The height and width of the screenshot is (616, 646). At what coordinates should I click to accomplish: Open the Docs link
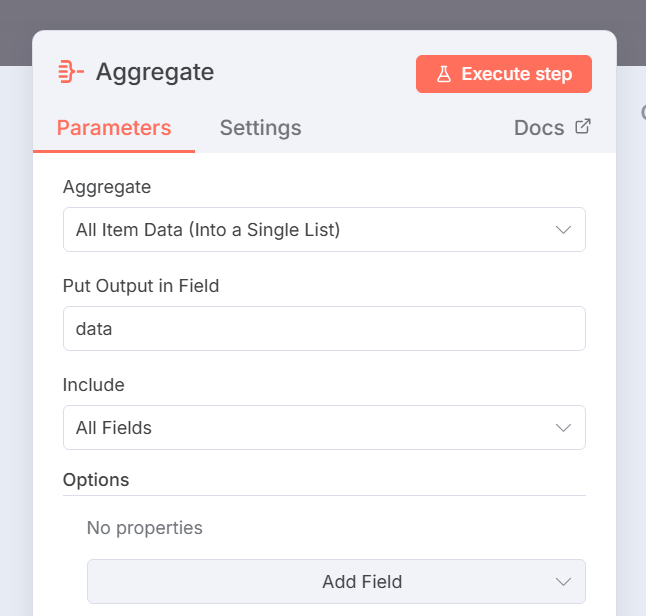click(x=540, y=128)
